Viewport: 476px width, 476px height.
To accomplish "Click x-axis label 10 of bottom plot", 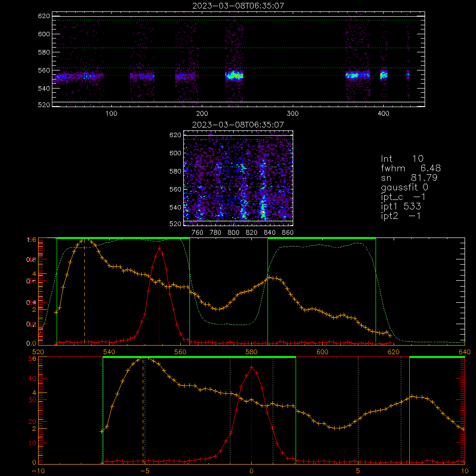I will (465, 471).
